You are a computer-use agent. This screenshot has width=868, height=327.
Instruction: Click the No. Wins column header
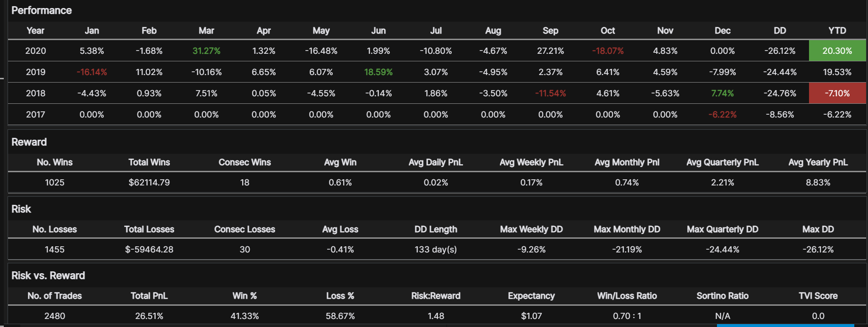[55, 162]
